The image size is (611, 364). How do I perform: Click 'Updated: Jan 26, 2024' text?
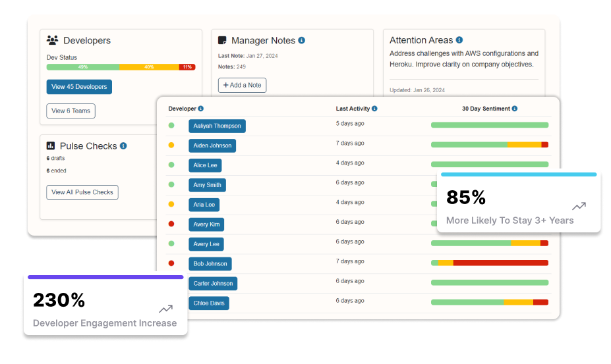click(417, 90)
